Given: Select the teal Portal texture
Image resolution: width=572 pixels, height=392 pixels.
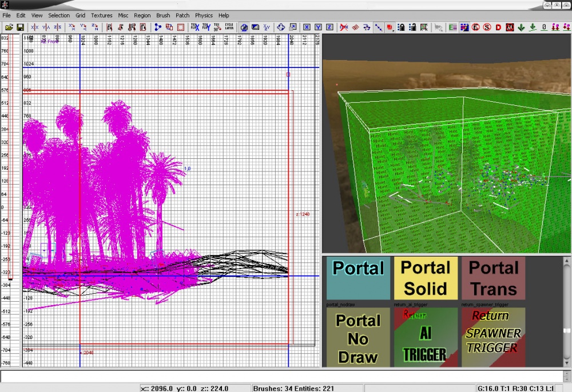Looking at the screenshot, I should (x=358, y=278).
